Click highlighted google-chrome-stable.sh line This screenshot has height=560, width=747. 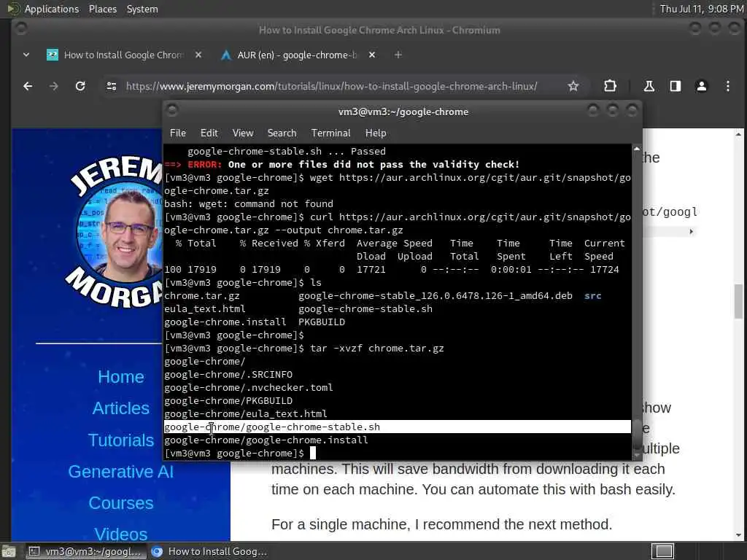point(397,427)
